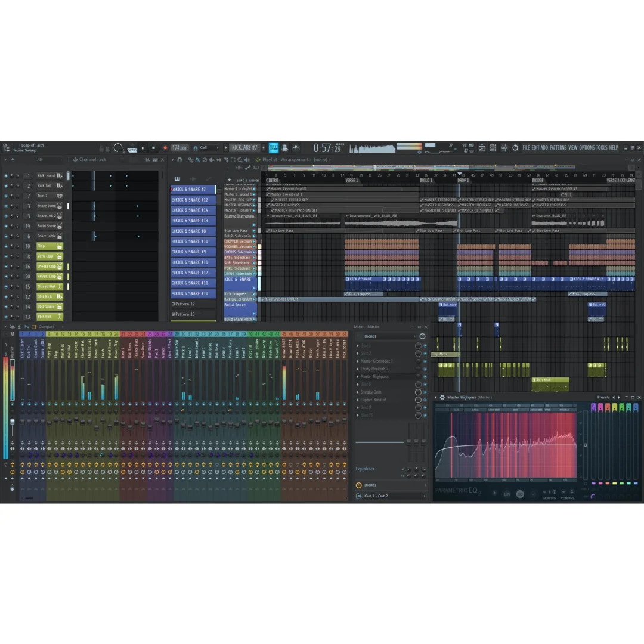Open the Master Highpass plugin gear settings
This screenshot has width=644, height=644.
(442, 397)
